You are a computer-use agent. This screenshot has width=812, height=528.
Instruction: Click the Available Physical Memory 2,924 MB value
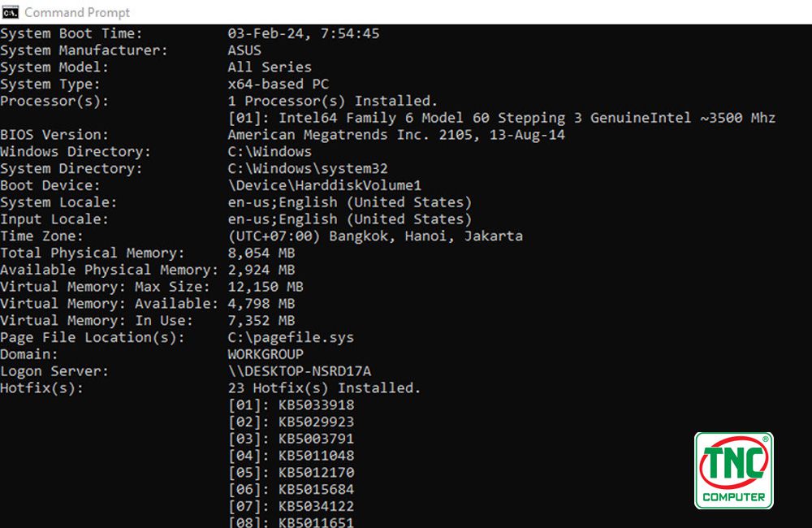261,270
